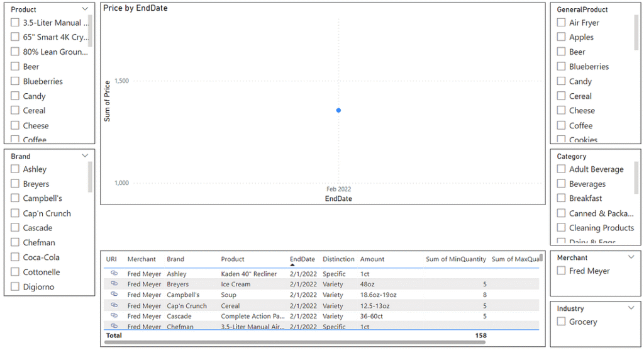Sort by Sum of MinQuantity header
Viewport: 644px width, 355px height.
456,259
